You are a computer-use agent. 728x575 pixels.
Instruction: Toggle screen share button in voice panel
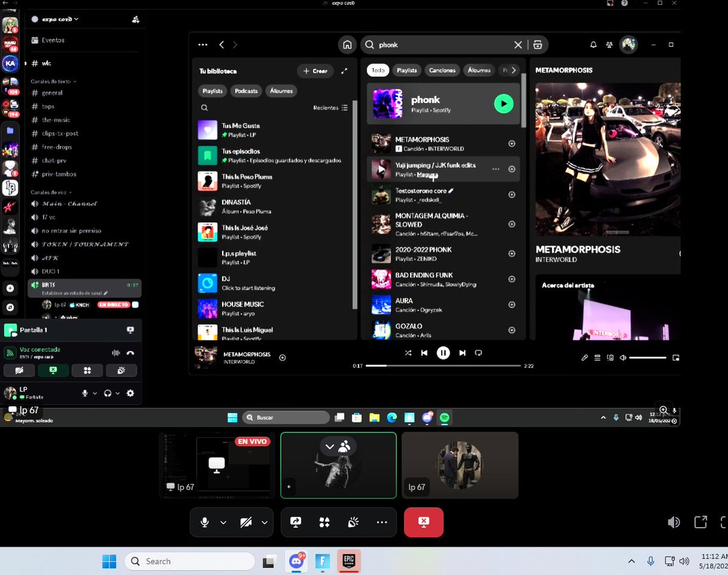(x=53, y=370)
